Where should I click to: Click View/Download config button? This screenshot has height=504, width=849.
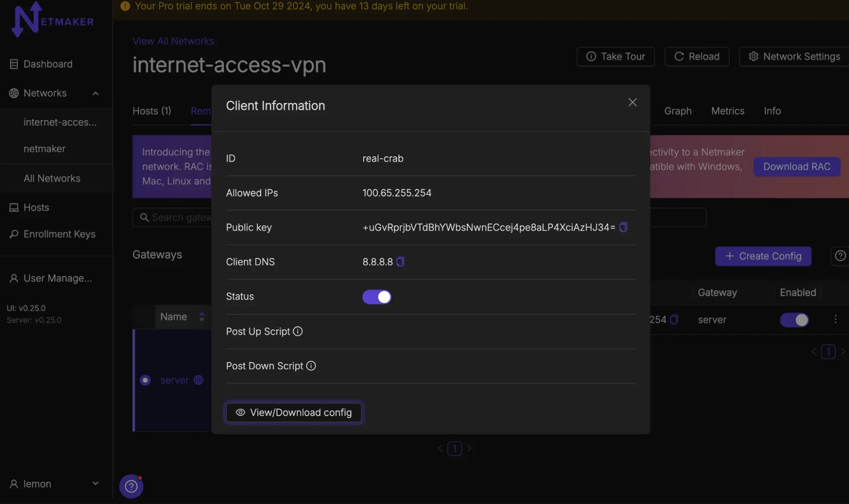point(293,412)
